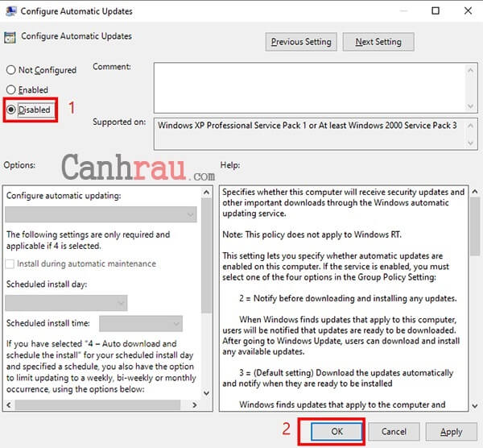The height and width of the screenshot is (448, 483).
Task: Click the Help pane scroll up arrow
Action: (475, 192)
